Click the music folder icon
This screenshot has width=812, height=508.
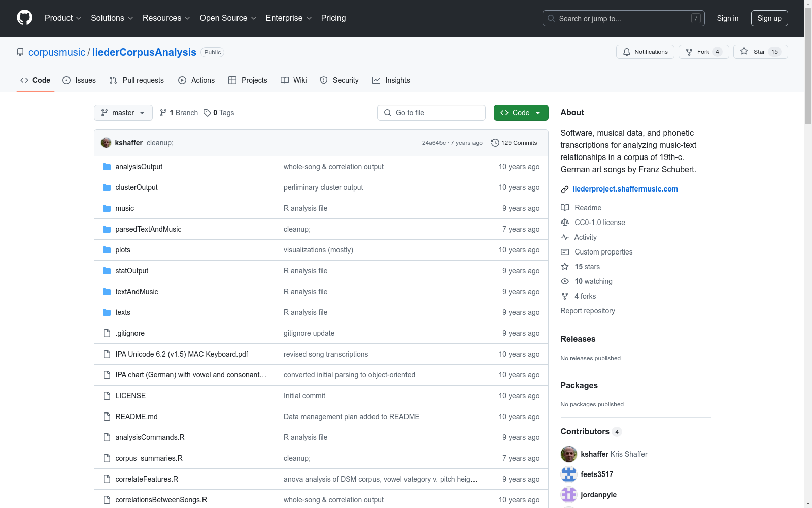[x=107, y=208]
